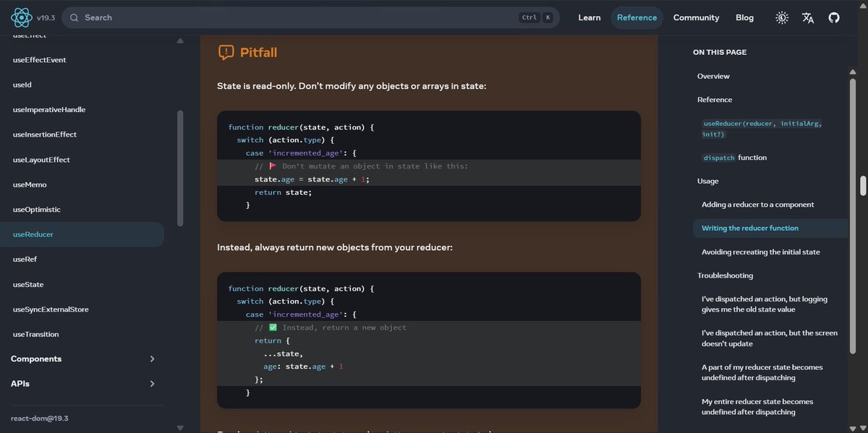Jump to Overview in On This Page

point(713,76)
